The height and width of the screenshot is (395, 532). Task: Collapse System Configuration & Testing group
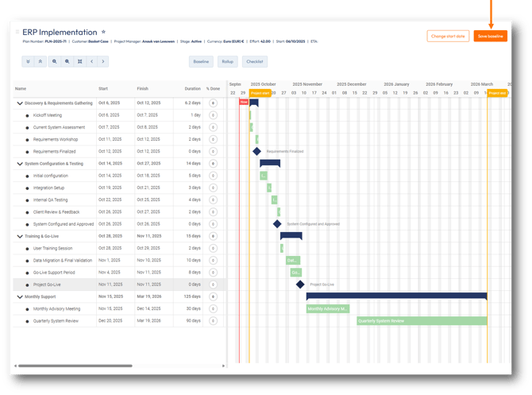click(x=20, y=164)
